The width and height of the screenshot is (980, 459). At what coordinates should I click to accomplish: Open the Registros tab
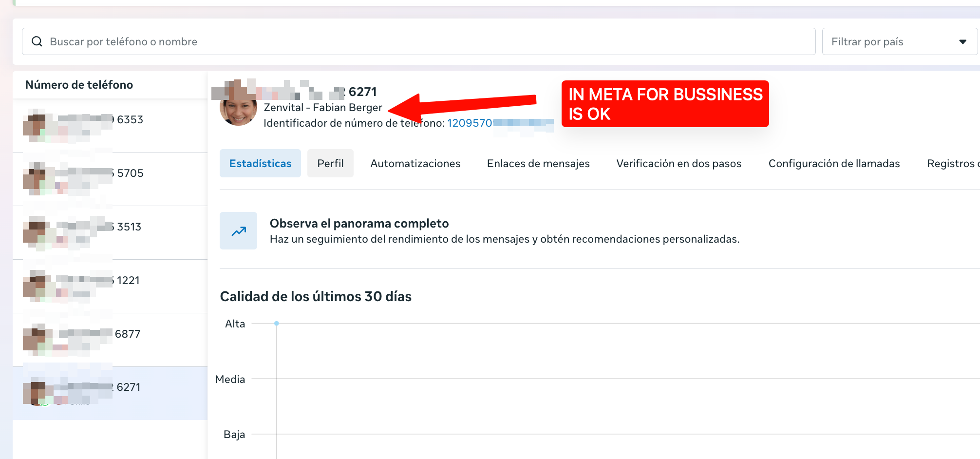[953, 163]
